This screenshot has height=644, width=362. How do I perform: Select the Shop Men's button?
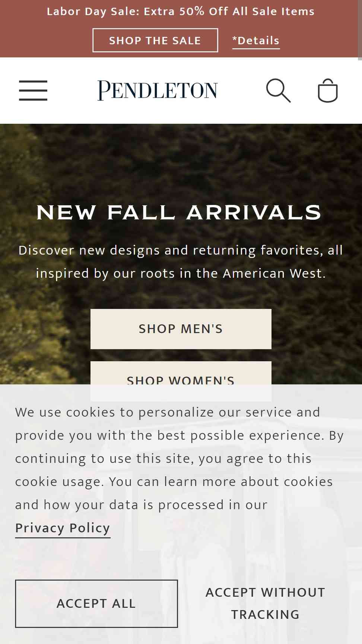[x=181, y=329]
